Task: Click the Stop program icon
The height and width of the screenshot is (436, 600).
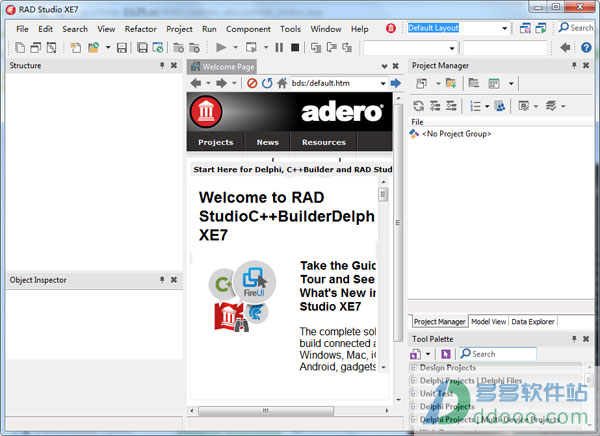Action: pos(295,47)
